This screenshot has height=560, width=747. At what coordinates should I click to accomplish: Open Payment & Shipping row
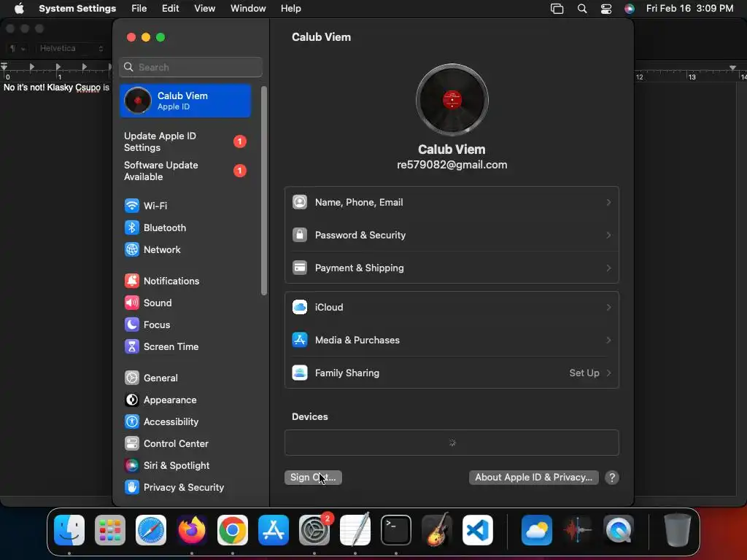(x=452, y=268)
